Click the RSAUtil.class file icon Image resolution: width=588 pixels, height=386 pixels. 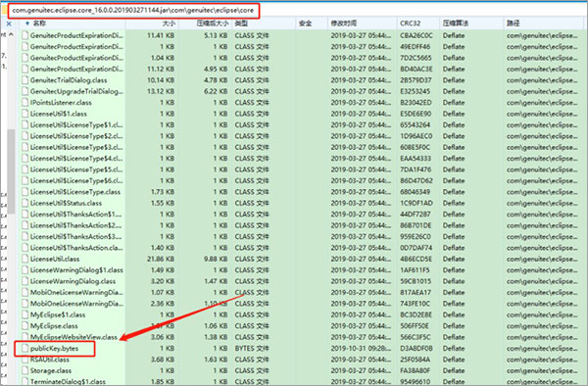coord(25,360)
